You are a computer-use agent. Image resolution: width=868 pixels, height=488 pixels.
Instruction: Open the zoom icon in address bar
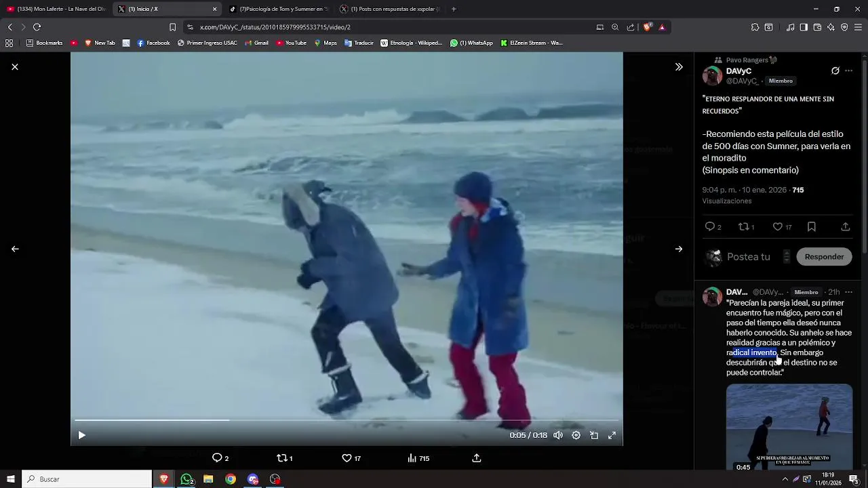pyautogui.click(x=615, y=27)
